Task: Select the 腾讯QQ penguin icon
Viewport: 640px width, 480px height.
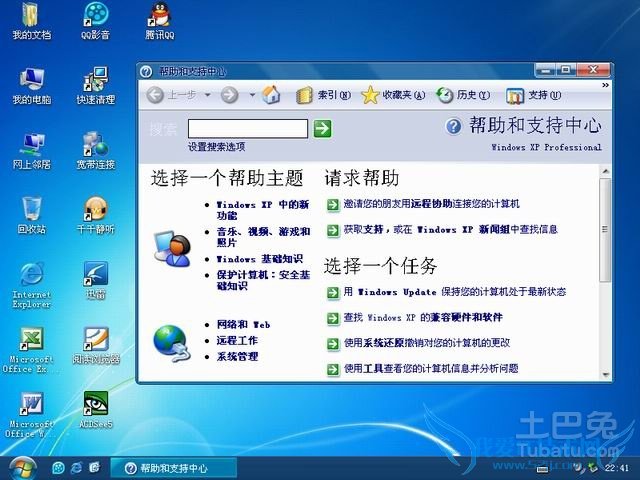Action: click(160, 21)
